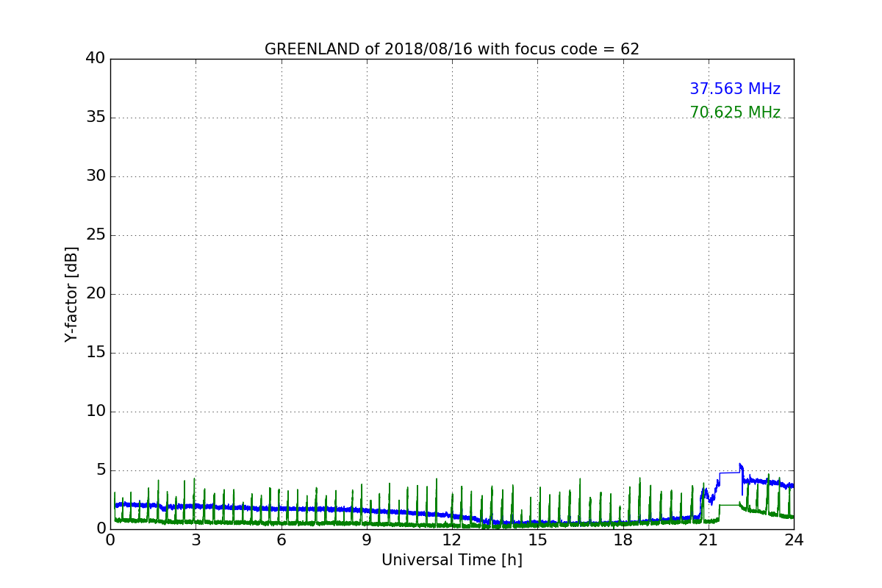Screen dimensions: 882x588
Task: Click the y-axis tick label 25
Action: pyautogui.click(x=96, y=235)
